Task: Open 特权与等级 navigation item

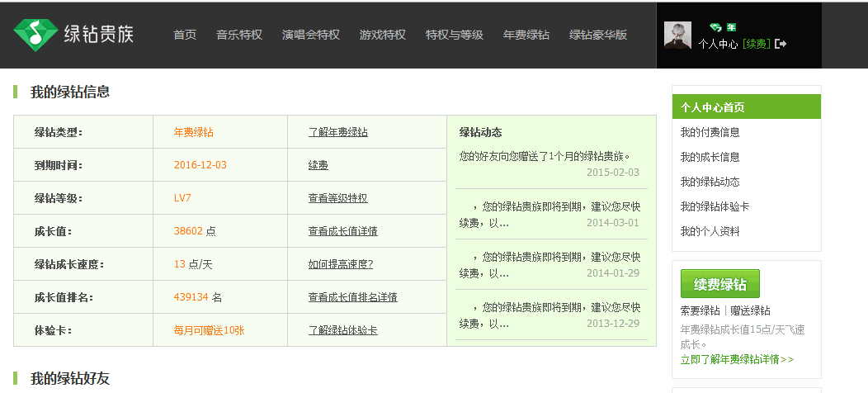Action: (x=455, y=35)
